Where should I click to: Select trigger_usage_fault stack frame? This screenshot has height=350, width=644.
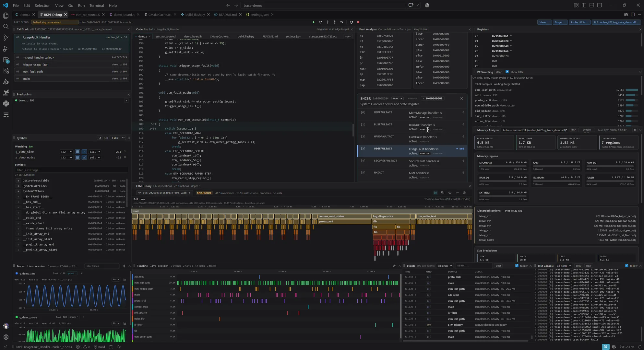tap(72, 64)
